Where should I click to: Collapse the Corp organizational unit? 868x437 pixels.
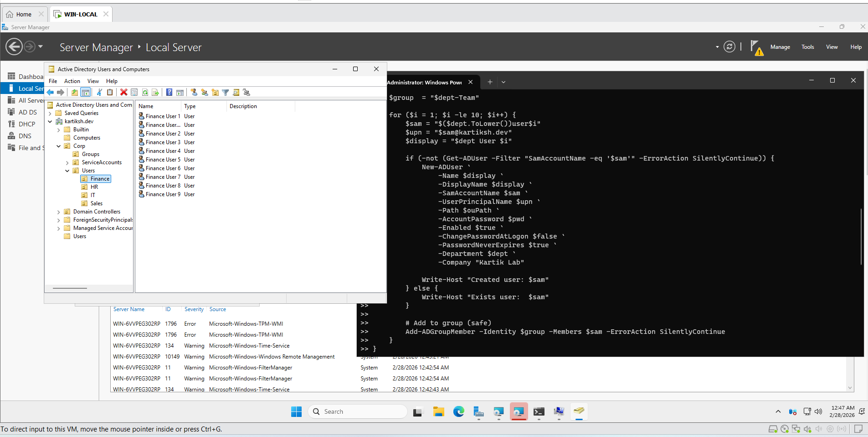(x=59, y=146)
